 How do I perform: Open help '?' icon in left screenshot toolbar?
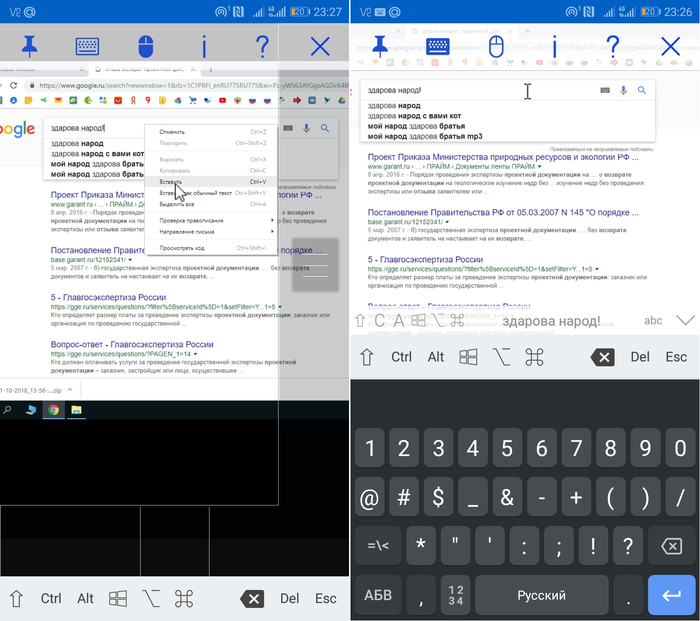click(262, 46)
